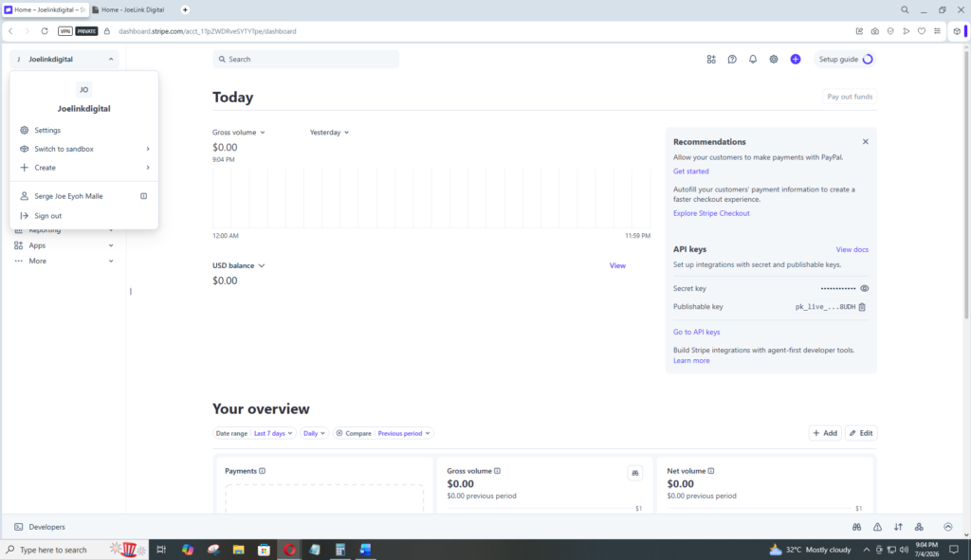The height and width of the screenshot is (560, 971).
Task: Click the browser address bar URL
Action: coord(208,31)
